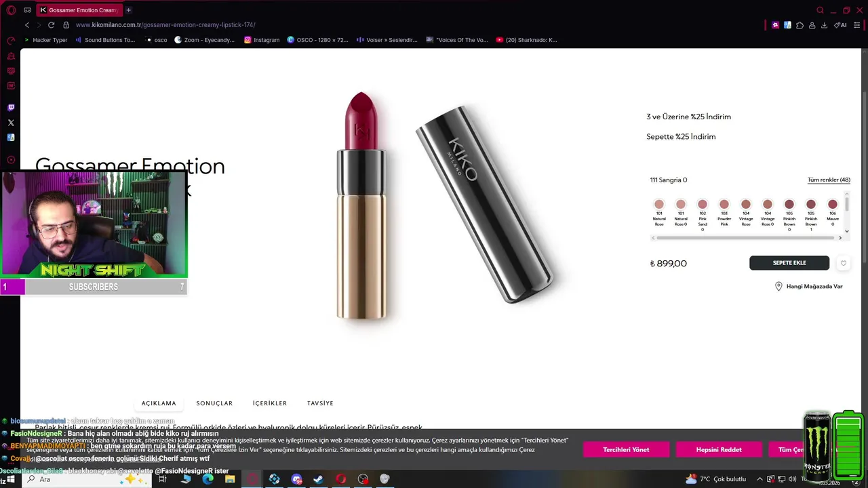This screenshot has width=868, height=488.
Task: Select 105 Pinkish Brown 1 swatch
Action: [811, 204]
